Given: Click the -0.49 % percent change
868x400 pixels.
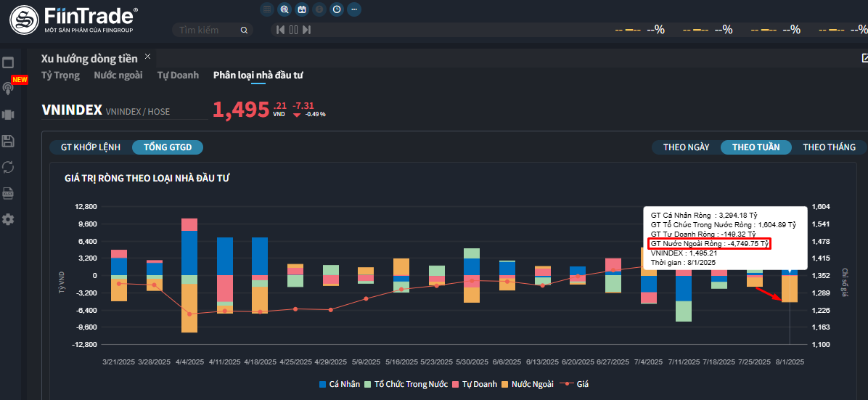Looking at the screenshot, I should pyautogui.click(x=316, y=115).
